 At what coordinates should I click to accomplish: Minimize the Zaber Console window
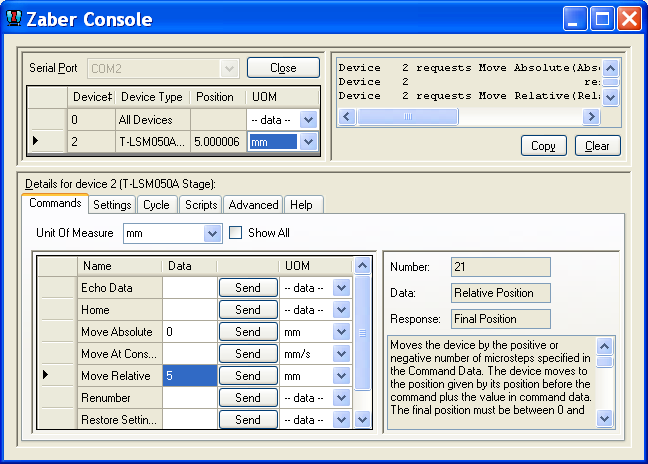coord(575,19)
